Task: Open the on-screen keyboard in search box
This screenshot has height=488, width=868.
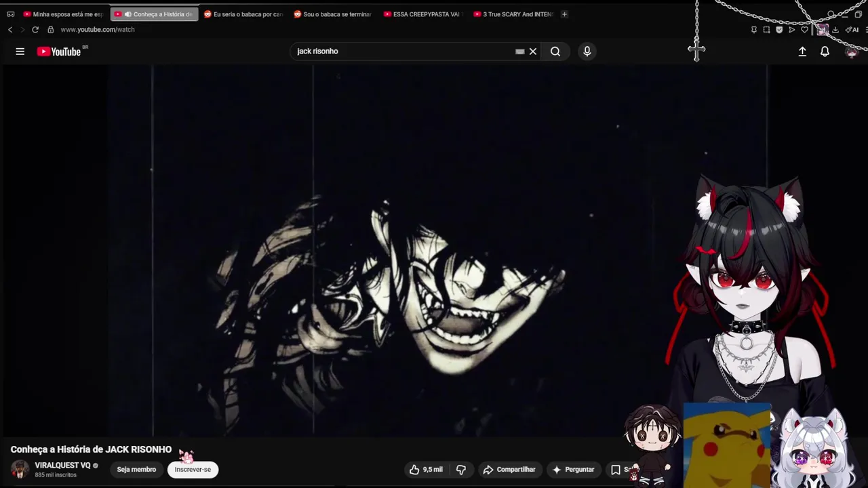Action: [x=520, y=52]
